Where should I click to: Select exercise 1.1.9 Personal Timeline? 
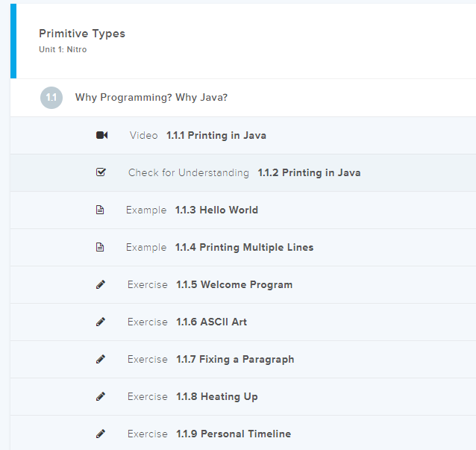click(x=234, y=434)
